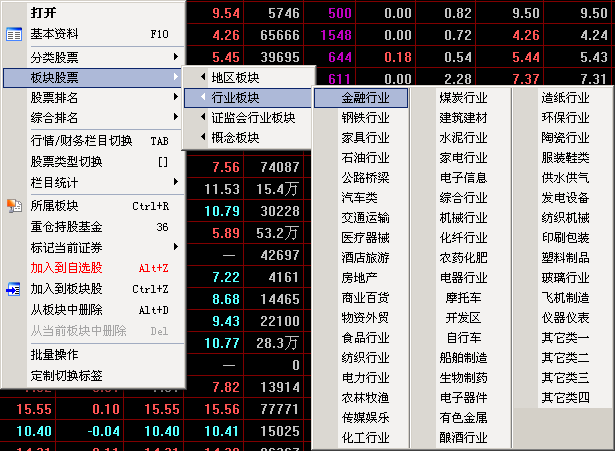
Task: Select 电子信息 sector
Action: pyautogui.click(x=463, y=178)
